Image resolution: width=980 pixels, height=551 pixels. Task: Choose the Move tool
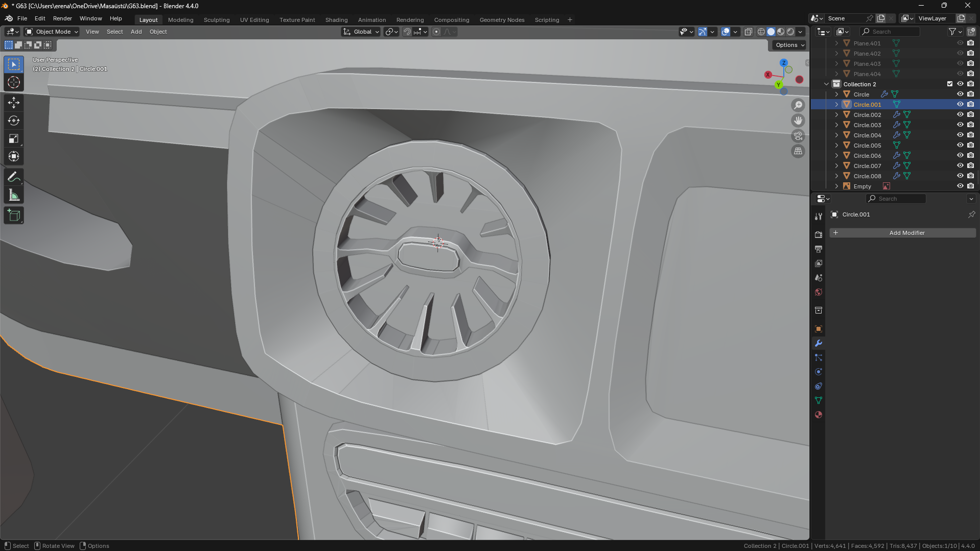(14, 103)
